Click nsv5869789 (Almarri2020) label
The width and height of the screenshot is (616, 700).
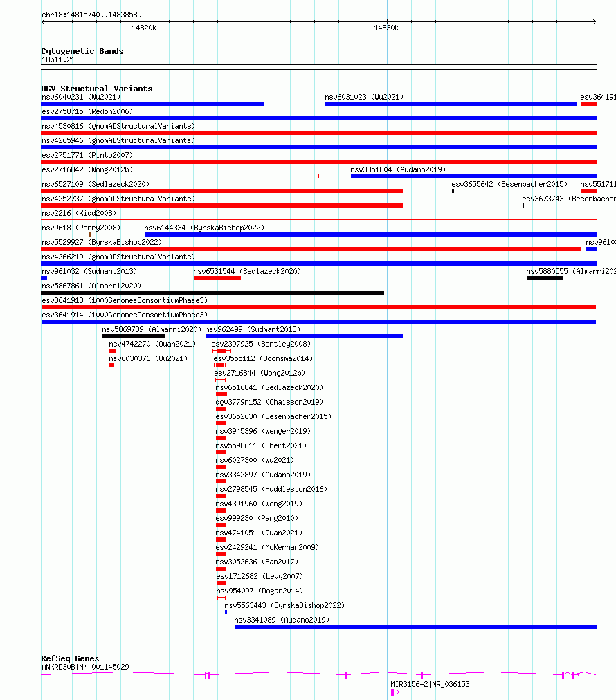[x=152, y=329]
